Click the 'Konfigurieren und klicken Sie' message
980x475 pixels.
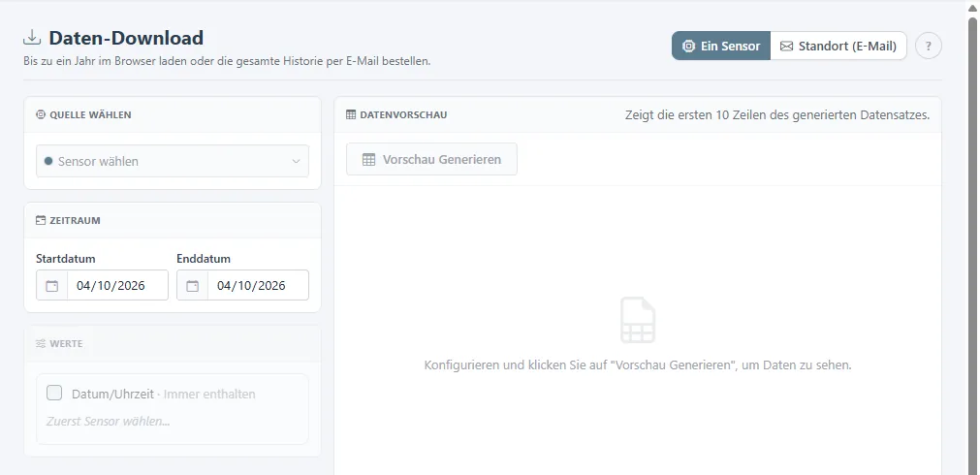click(x=638, y=365)
